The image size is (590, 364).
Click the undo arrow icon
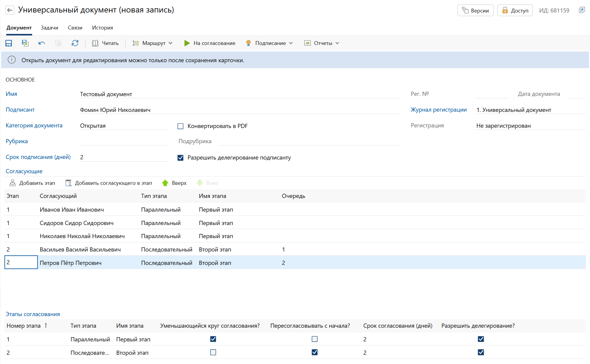(x=42, y=43)
